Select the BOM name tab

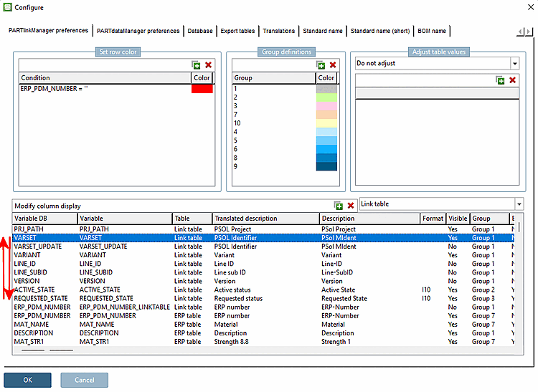[432, 31]
